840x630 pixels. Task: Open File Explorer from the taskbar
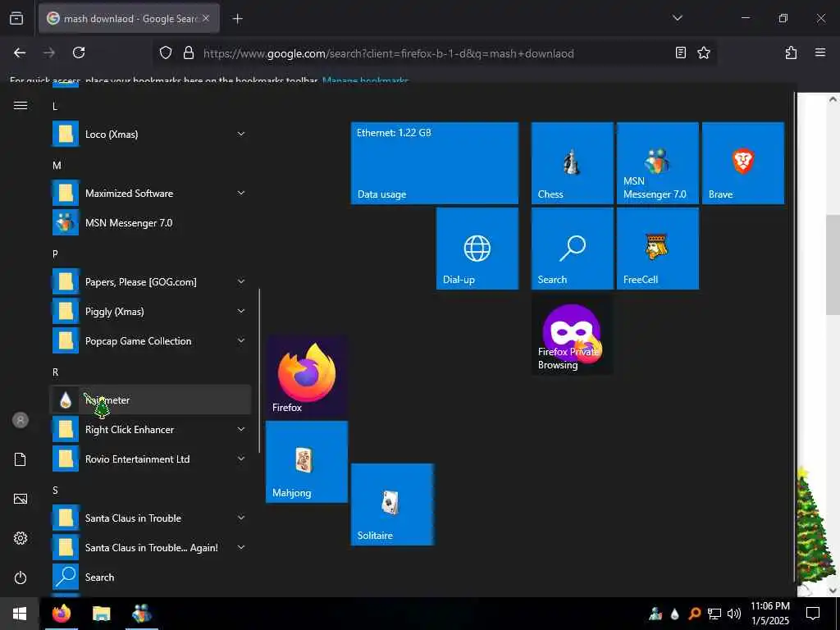click(101, 614)
